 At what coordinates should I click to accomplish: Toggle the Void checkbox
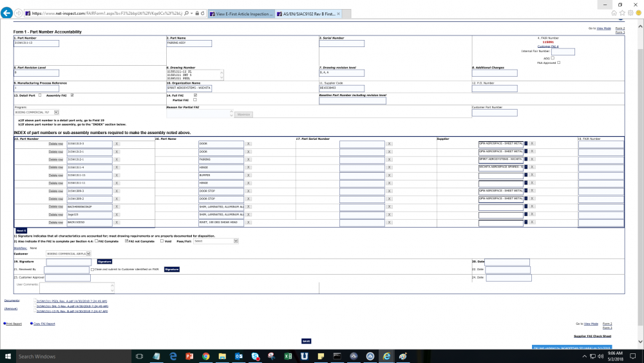(x=162, y=241)
